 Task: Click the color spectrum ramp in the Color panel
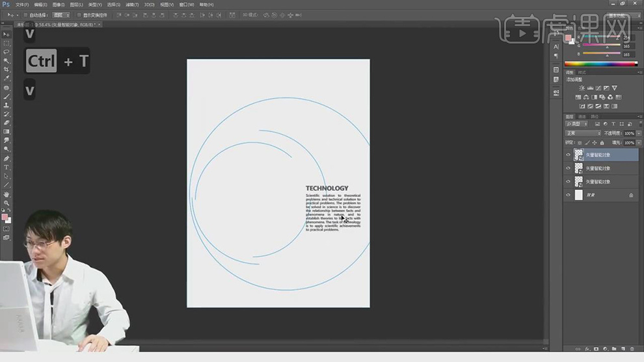[598, 64]
